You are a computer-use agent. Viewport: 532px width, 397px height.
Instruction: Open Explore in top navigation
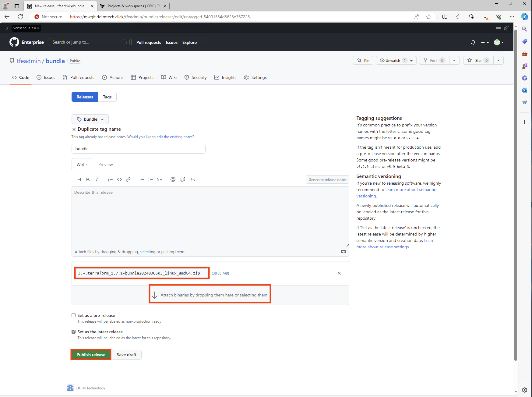pos(189,42)
